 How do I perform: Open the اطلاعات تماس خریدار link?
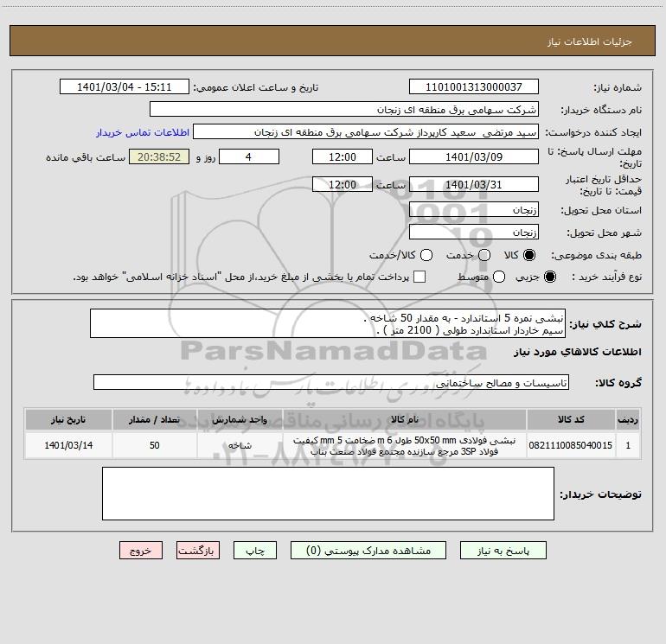click(x=143, y=132)
